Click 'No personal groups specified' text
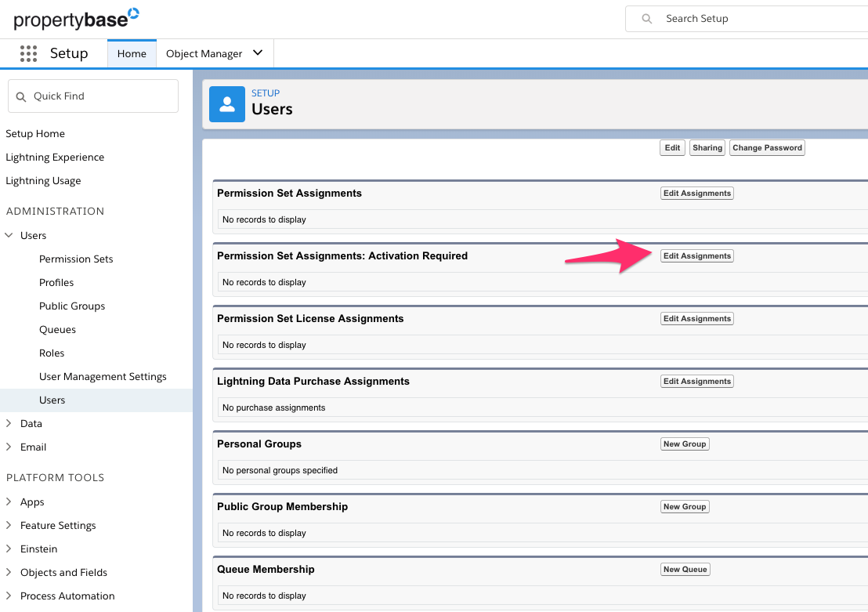 pos(280,470)
